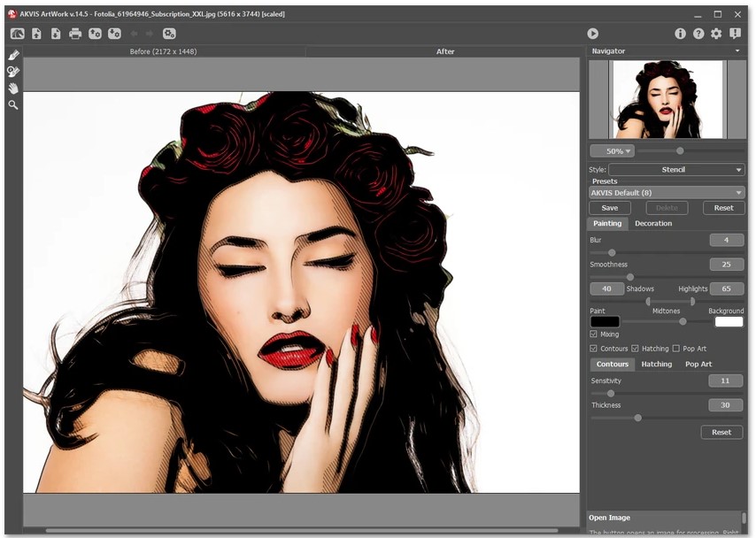
Task: Switch to the Before image tab
Action: pyautogui.click(x=164, y=51)
